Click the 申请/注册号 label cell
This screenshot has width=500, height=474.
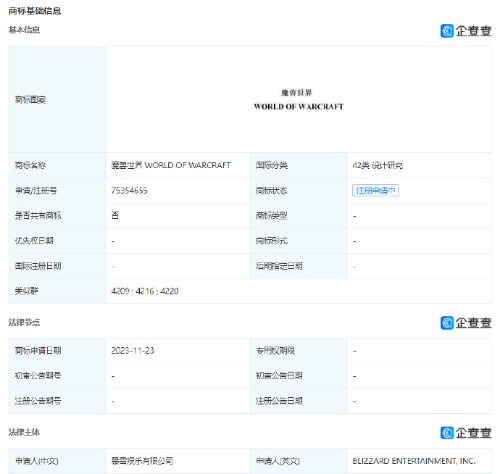(x=57, y=191)
